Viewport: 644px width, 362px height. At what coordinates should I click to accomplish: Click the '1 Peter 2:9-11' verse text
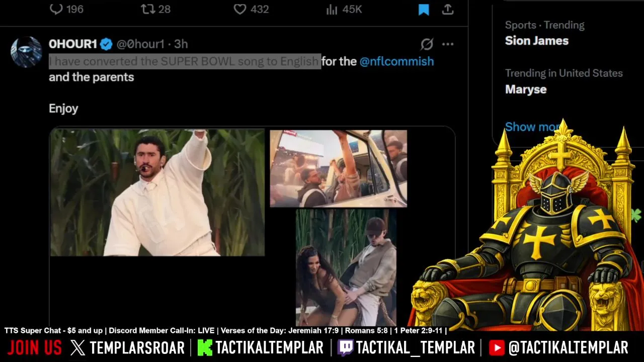[x=418, y=330]
